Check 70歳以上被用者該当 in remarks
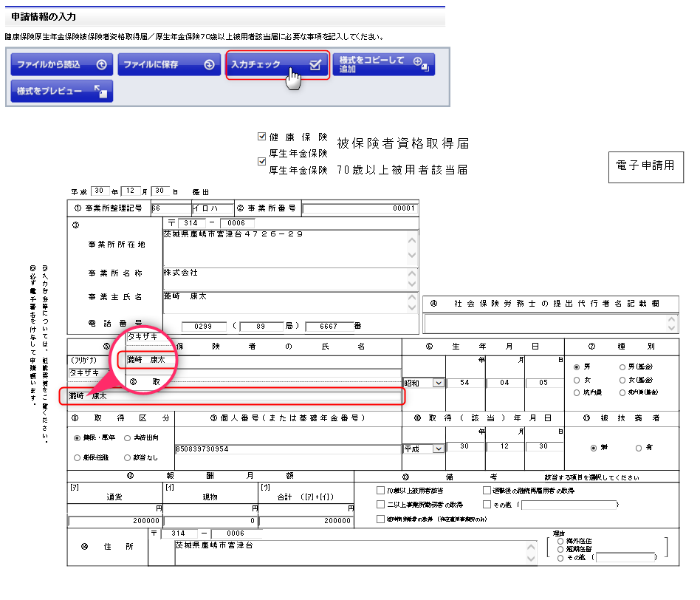The height and width of the screenshot is (600, 700). click(380, 490)
